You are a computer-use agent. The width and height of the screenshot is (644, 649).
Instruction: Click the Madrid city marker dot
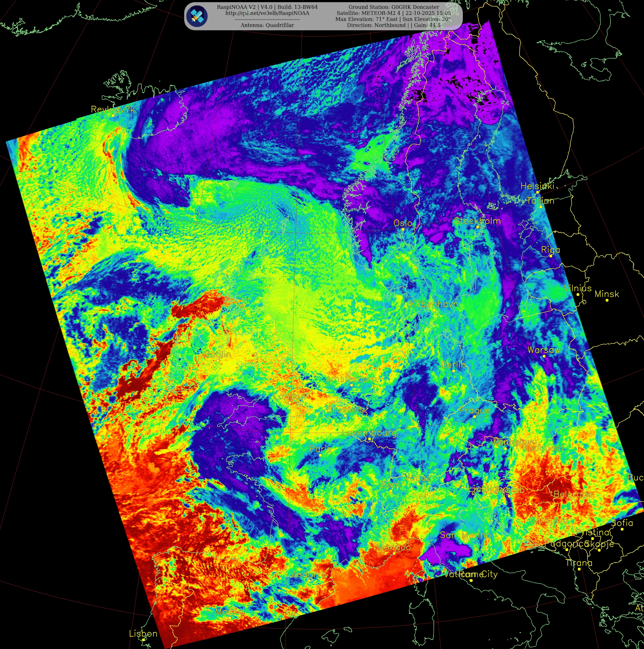(230, 618)
